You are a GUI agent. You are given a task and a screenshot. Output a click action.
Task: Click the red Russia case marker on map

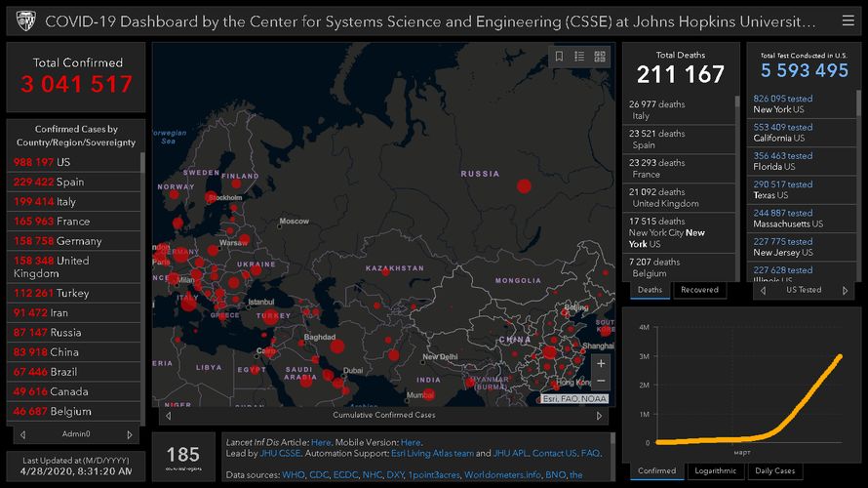click(524, 185)
